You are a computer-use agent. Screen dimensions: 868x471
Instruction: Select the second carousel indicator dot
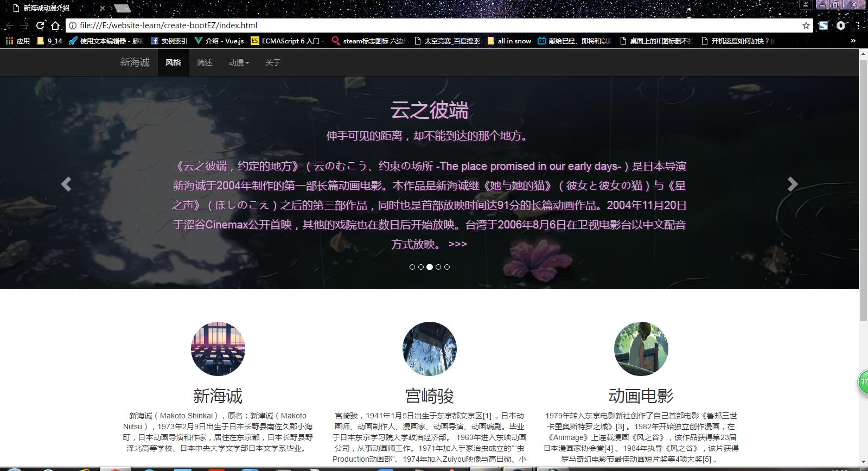pyautogui.click(x=421, y=267)
